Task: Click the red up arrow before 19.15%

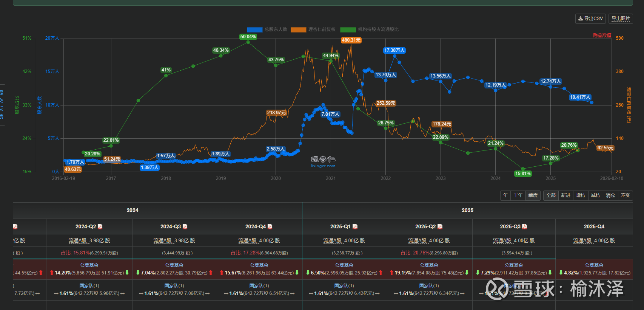Action: [391, 273]
